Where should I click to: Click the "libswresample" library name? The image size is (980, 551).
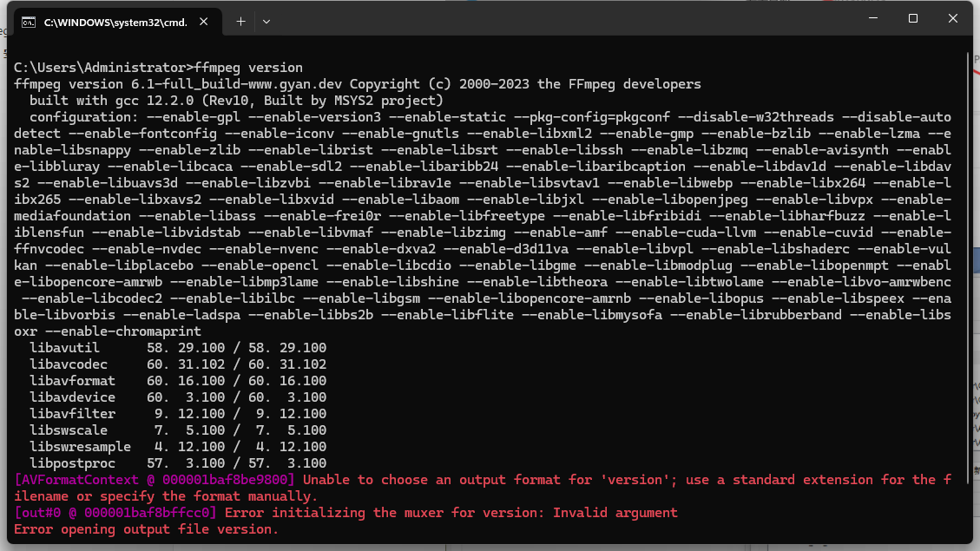(x=80, y=447)
